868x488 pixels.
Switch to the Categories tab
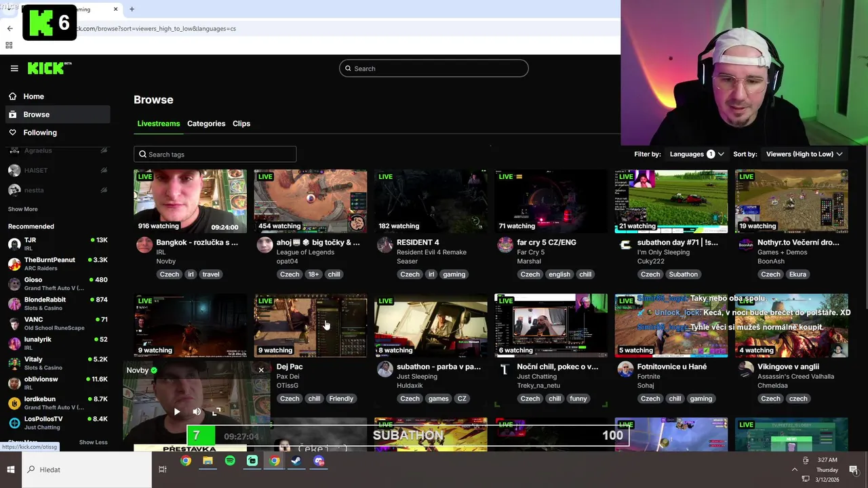point(206,123)
